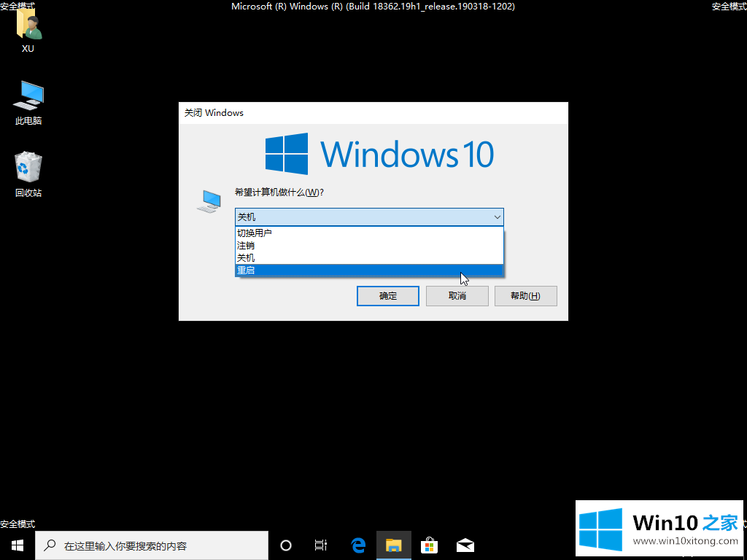
Task: Select 切换用户 from the dropdown list
Action: 369,233
